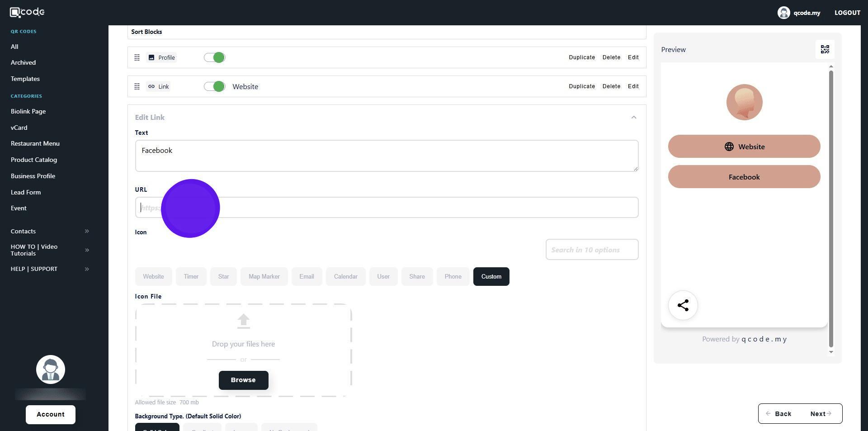Screen dimensions: 868x431
Task: Open the Restaurant Menu category
Action: 35,143
